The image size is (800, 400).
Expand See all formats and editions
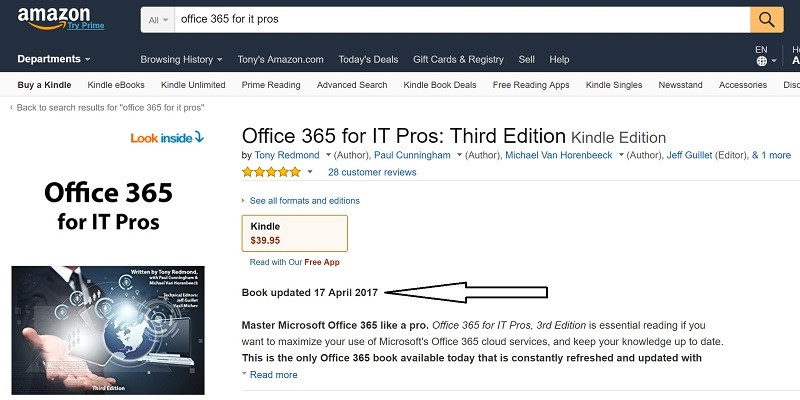[304, 201]
